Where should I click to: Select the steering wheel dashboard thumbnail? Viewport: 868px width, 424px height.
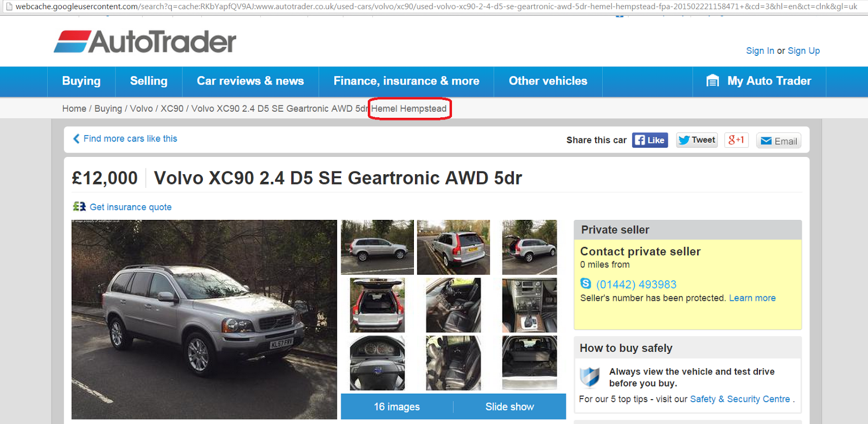(378, 363)
